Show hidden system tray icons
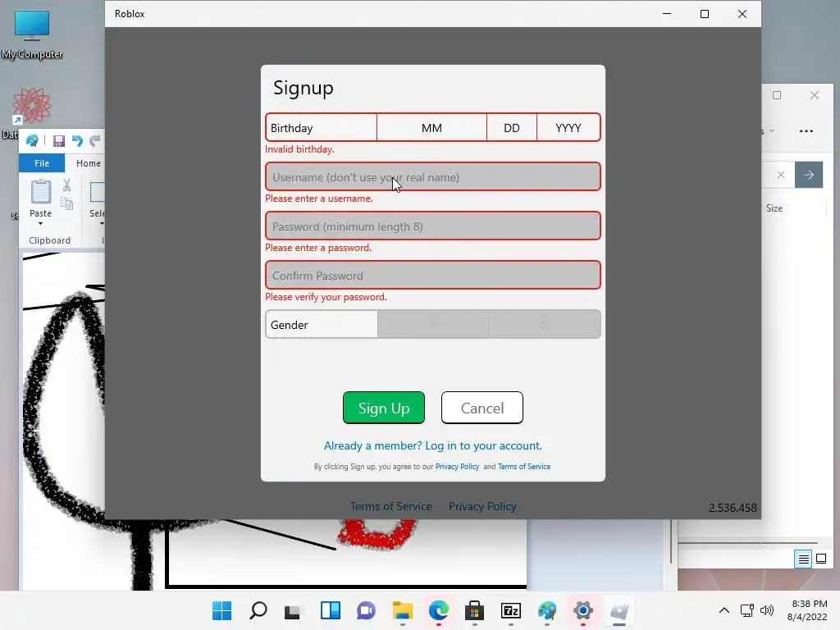The width and height of the screenshot is (840, 630). 724,610
